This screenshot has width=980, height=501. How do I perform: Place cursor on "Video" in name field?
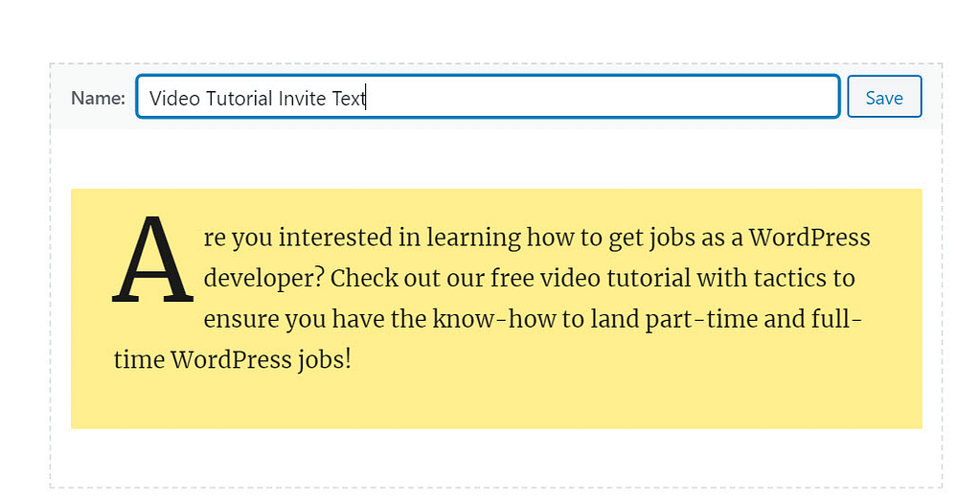pyautogui.click(x=172, y=98)
